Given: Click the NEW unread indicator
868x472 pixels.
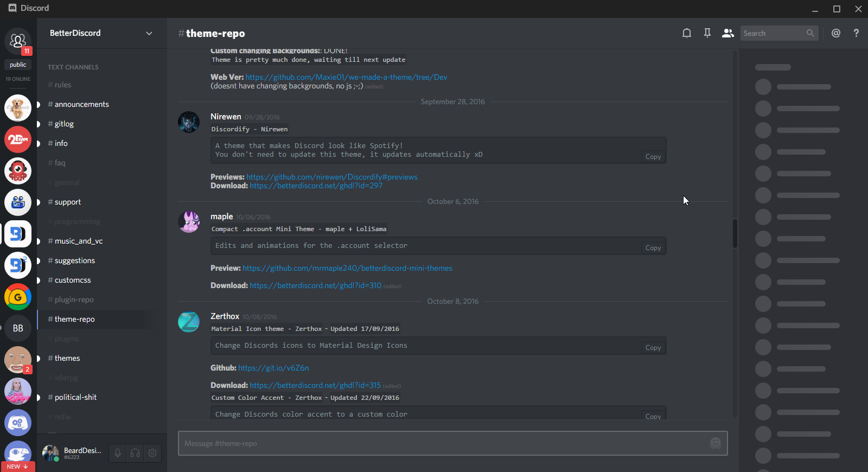Looking at the screenshot, I should click(x=18, y=467).
